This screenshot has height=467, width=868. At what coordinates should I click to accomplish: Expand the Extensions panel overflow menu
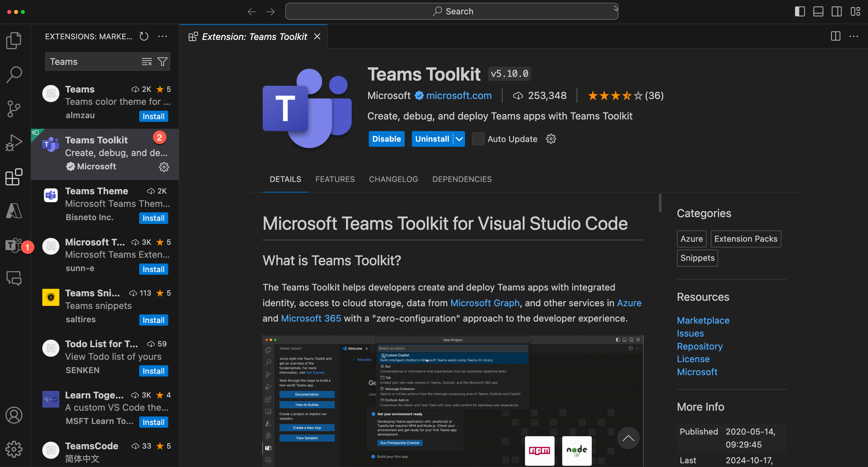pyautogui.click(x=163, y=36)
